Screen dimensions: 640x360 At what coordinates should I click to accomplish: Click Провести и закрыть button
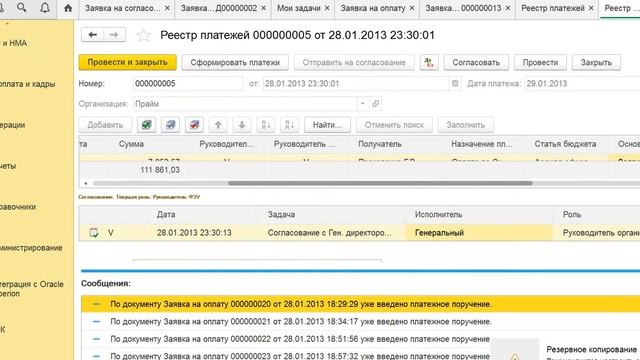pos(127,62)
